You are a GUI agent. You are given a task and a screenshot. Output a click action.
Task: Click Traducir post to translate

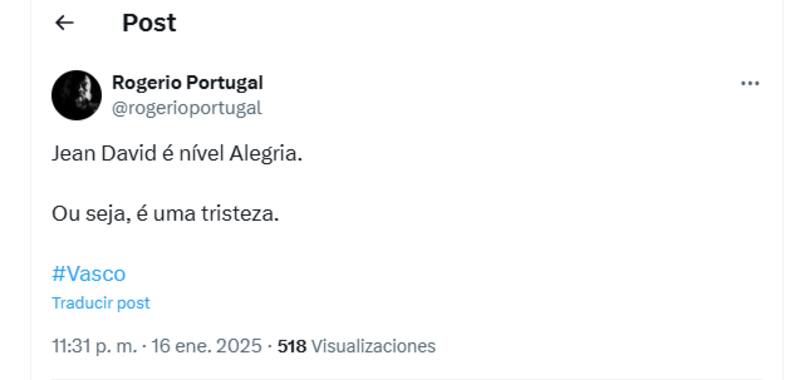click(x=101, y=303)
